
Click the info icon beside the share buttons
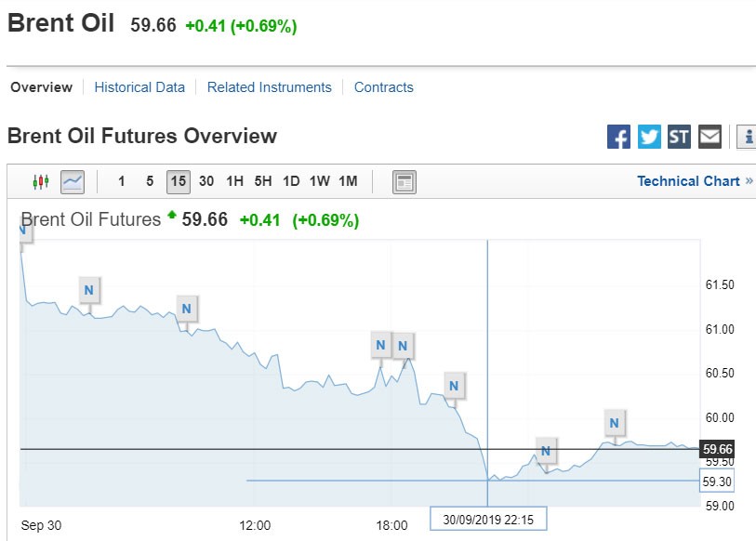point(747,137)
